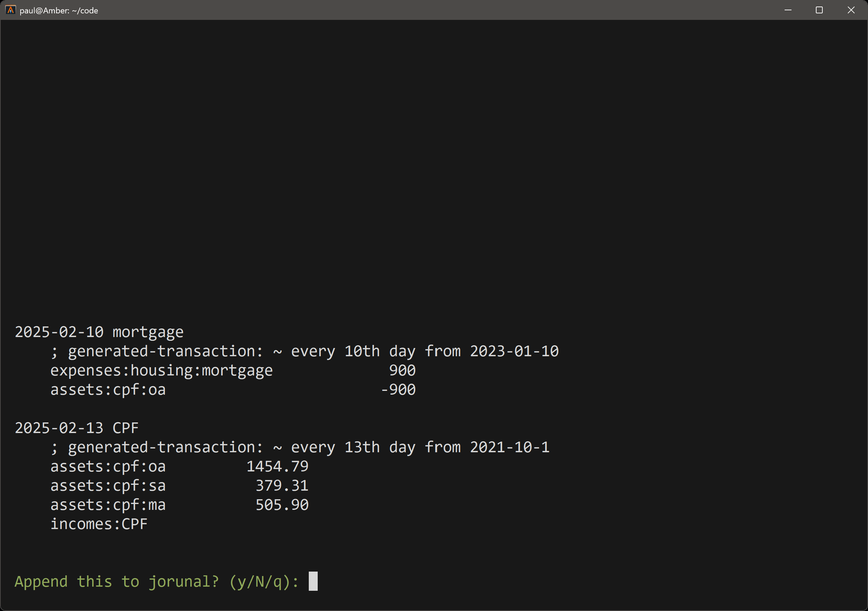The width and height of the screenshot is (868, 611).
Task: Click the Alacritty terminal icon in the title bar
Action: [x=10, y=10]
